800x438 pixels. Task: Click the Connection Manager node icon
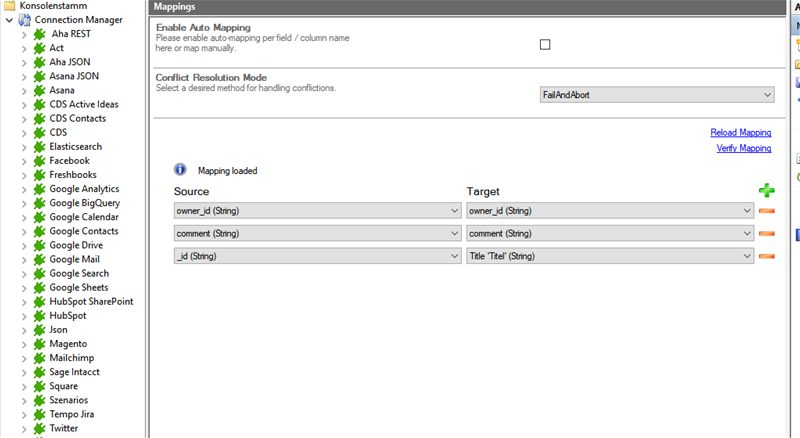pos(25,20)
